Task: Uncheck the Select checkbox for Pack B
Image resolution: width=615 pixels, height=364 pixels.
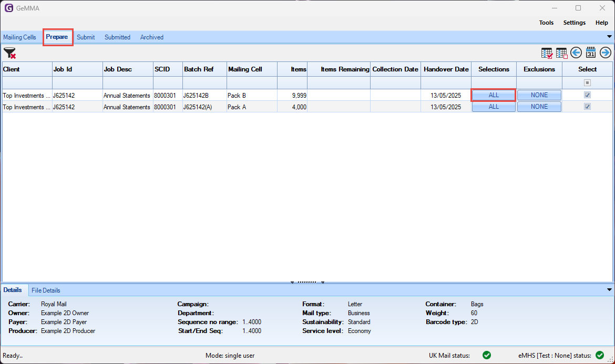Action: 587,95
